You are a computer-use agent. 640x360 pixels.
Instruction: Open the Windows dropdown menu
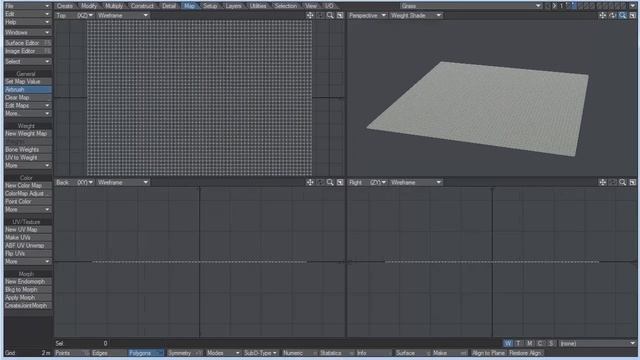[28, 32]
